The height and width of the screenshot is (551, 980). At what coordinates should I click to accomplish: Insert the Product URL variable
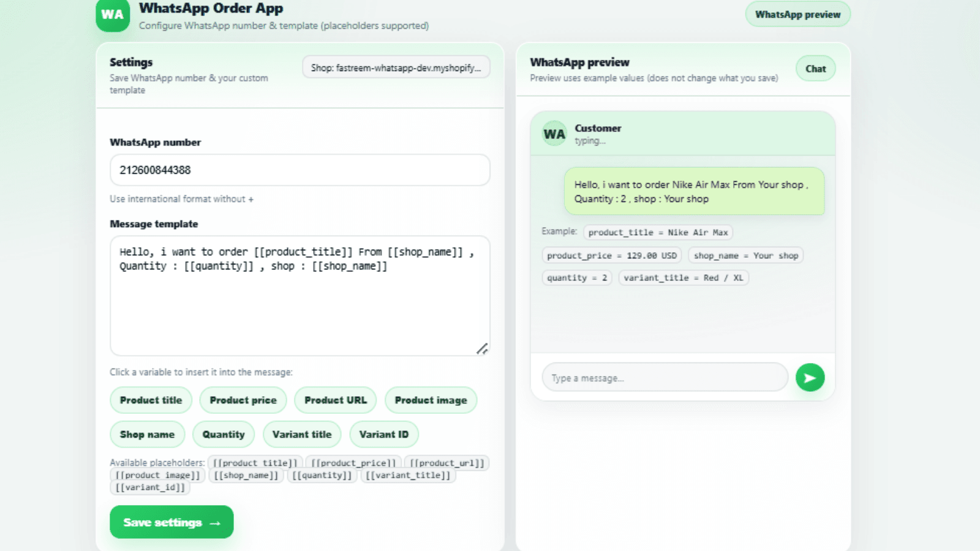(x=336, y=400)
